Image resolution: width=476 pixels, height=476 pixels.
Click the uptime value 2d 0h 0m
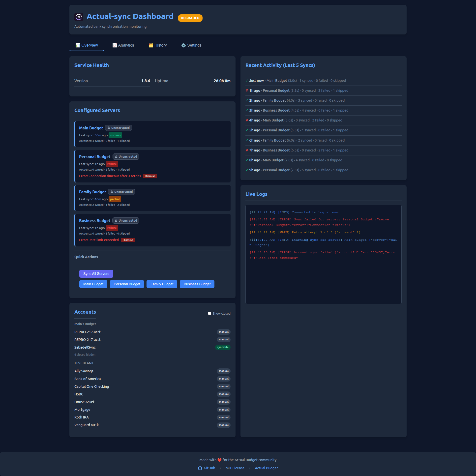tap(222, 81)
